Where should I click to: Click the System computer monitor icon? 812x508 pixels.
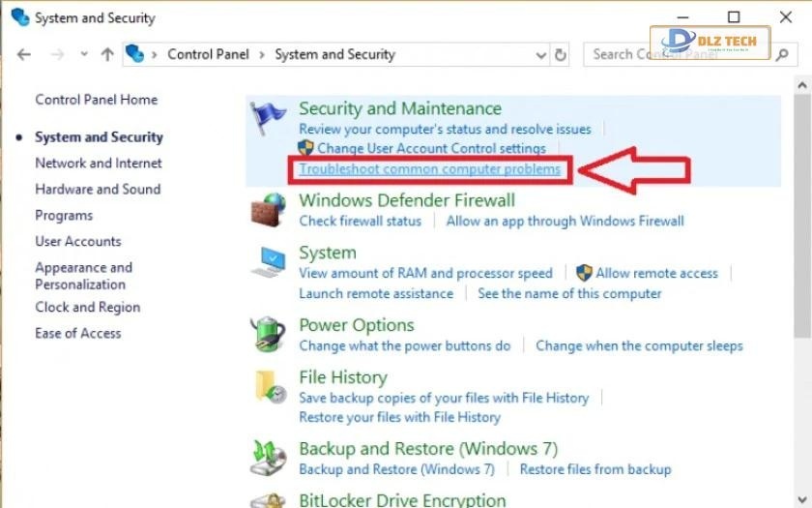click(268, 262)
